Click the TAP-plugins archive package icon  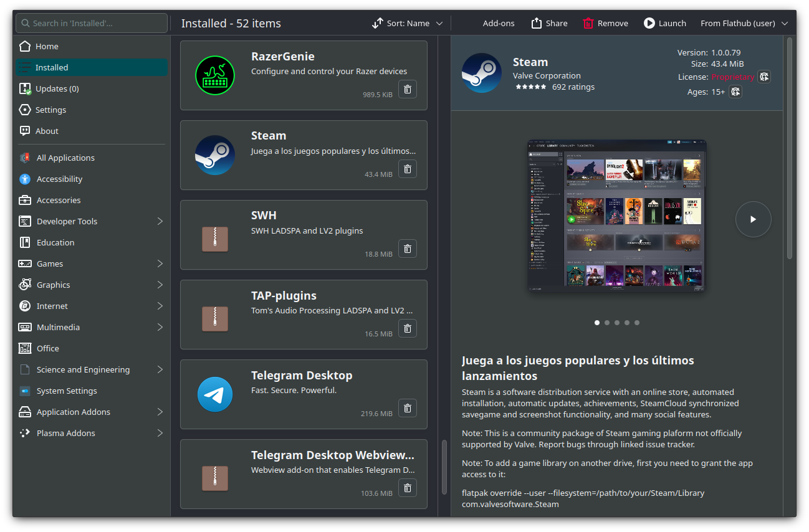pyautogui.click(x=215, y=318)
